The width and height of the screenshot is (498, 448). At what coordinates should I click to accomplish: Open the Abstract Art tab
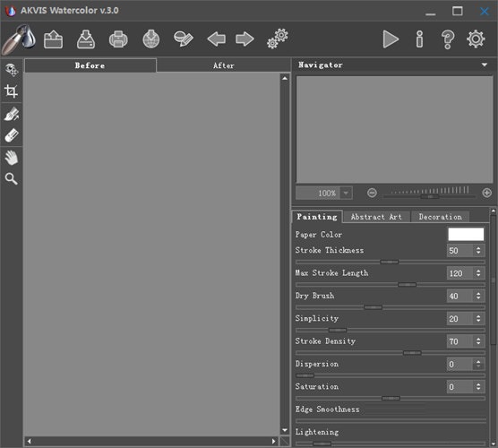[376, 217]
